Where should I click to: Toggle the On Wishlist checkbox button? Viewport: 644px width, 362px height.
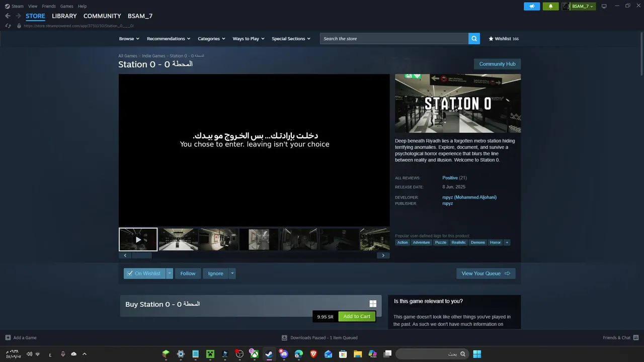pyautogui.click(x=144, y=274)
